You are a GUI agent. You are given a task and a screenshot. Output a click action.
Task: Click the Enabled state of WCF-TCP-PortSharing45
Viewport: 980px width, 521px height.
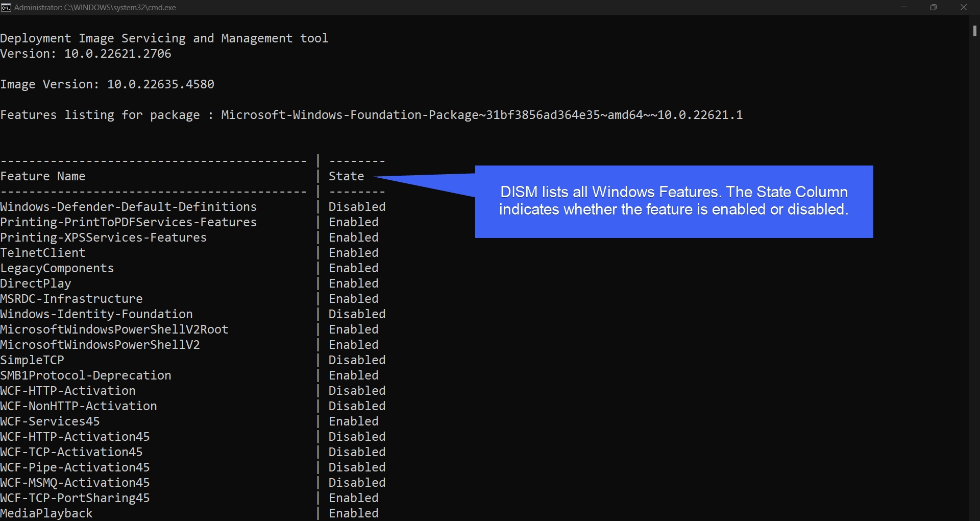354,498
